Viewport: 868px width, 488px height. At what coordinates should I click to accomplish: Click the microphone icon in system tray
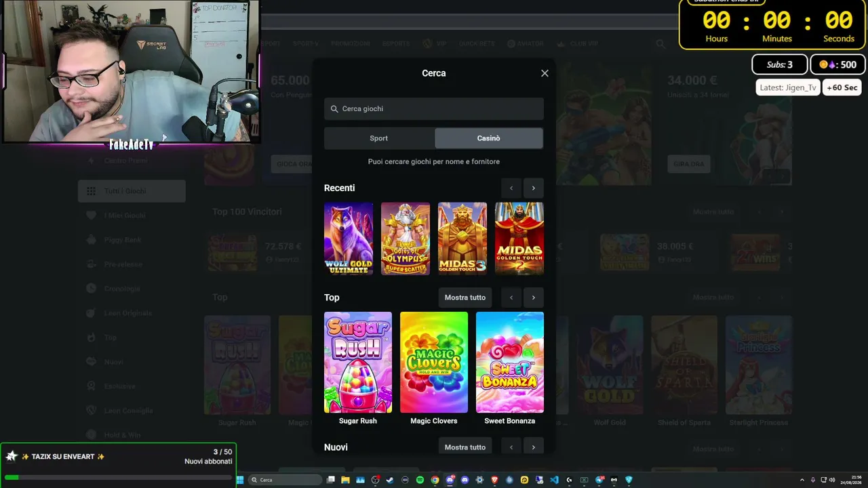tap(813, 480)
